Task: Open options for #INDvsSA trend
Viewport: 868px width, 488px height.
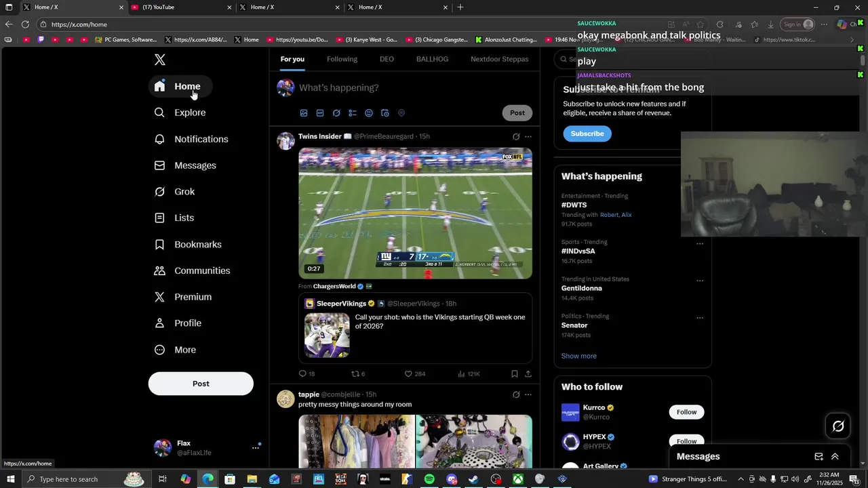Action: tap(700, 244)
